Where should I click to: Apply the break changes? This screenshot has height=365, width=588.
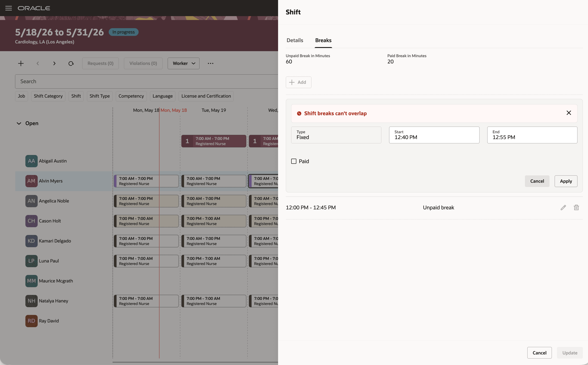point(566,181)
